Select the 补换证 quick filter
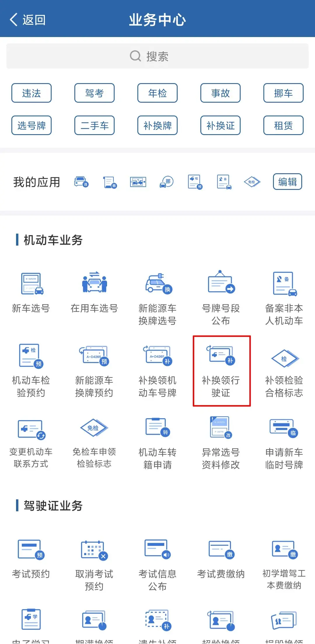 (x=220, y=125)
